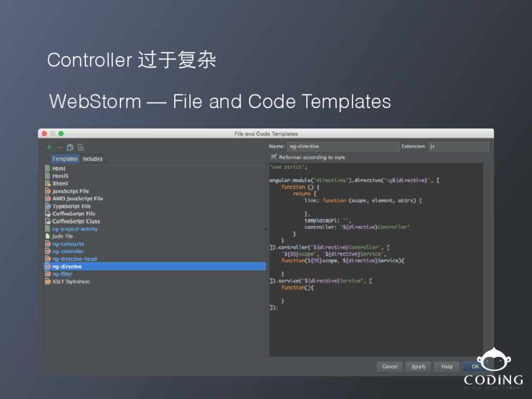Click the Jade File template icon
The height and width of the screenshot is (399, 532).
48,236
